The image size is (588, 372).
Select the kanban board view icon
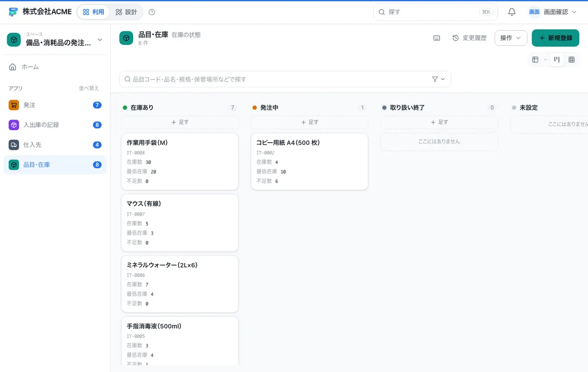(557, 59)
